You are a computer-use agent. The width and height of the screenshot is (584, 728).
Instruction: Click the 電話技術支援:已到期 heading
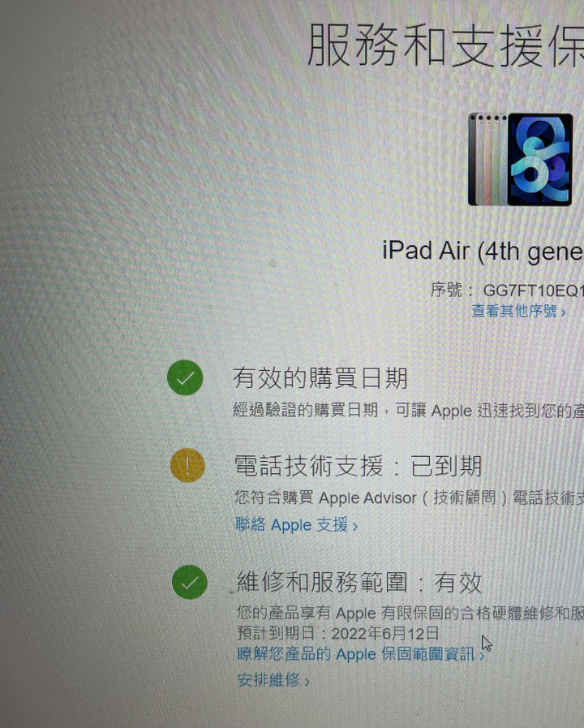358,466
